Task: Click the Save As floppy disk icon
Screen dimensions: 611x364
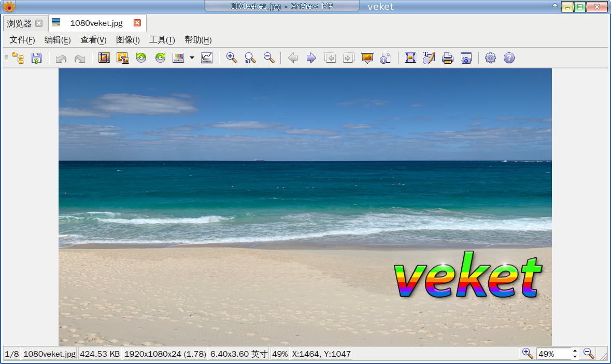Action: (37, 58)
